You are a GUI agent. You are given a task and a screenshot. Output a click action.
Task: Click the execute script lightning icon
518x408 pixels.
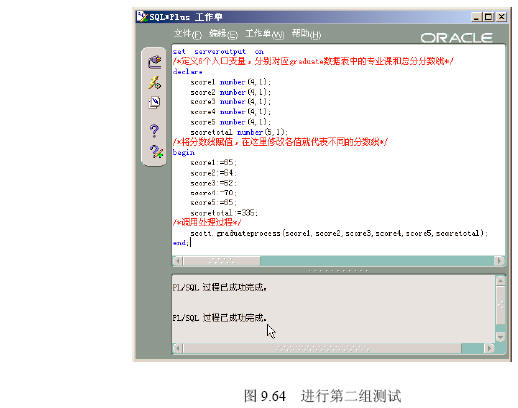point(154,83)
